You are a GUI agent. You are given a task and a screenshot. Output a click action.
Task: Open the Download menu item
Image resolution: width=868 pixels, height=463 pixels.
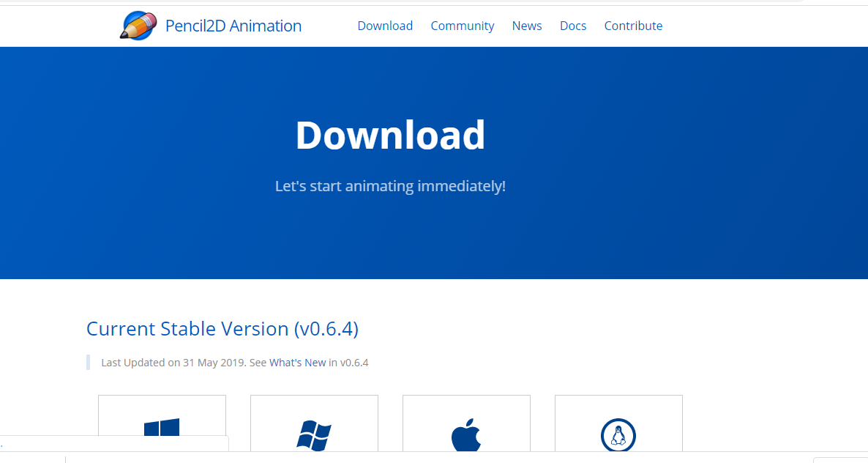point(385,26)
